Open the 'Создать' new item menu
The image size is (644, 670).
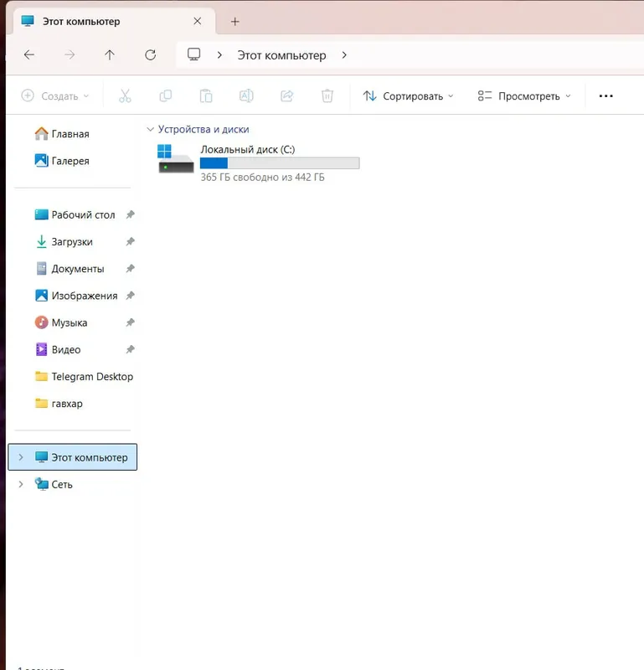coord(55,95)
